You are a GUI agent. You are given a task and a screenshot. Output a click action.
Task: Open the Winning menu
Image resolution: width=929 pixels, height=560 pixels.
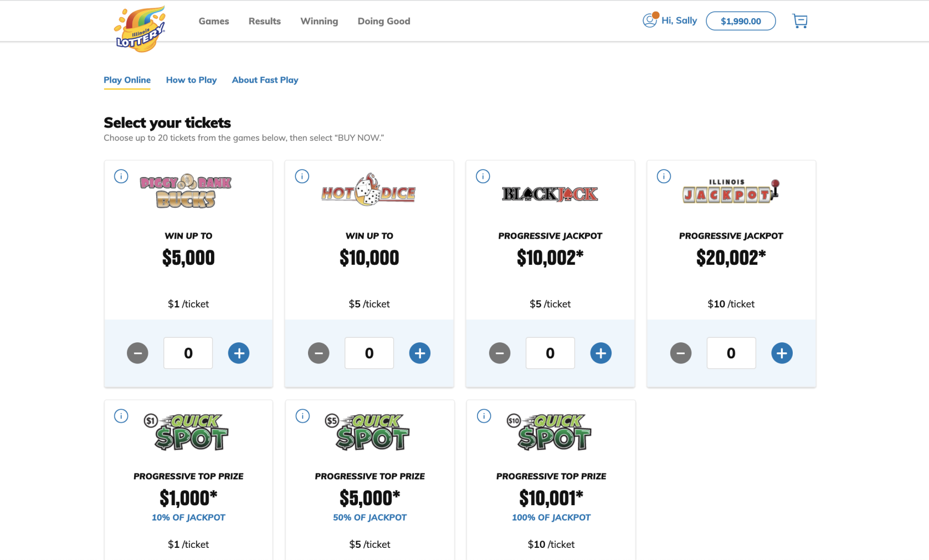(x=319, y=21)
